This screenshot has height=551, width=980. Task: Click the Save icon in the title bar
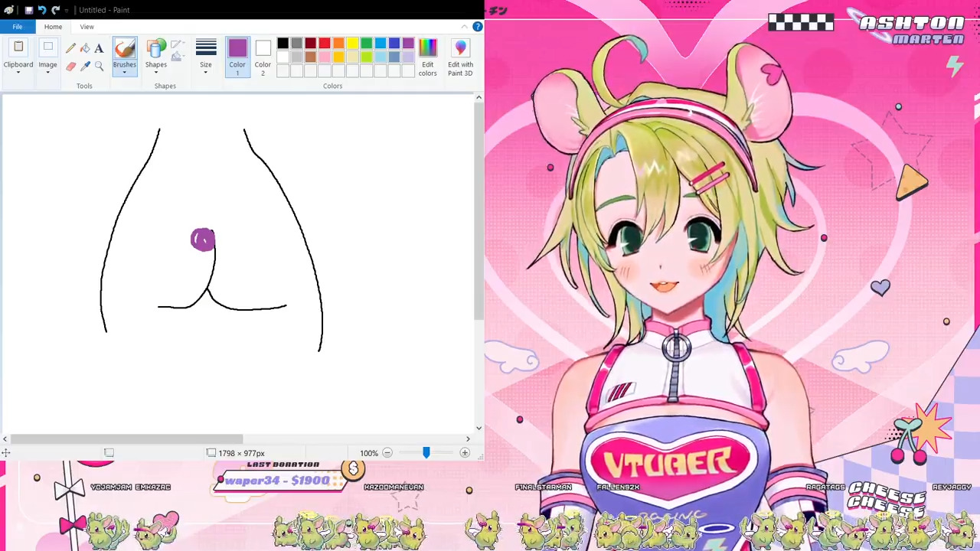click(28, 10)
